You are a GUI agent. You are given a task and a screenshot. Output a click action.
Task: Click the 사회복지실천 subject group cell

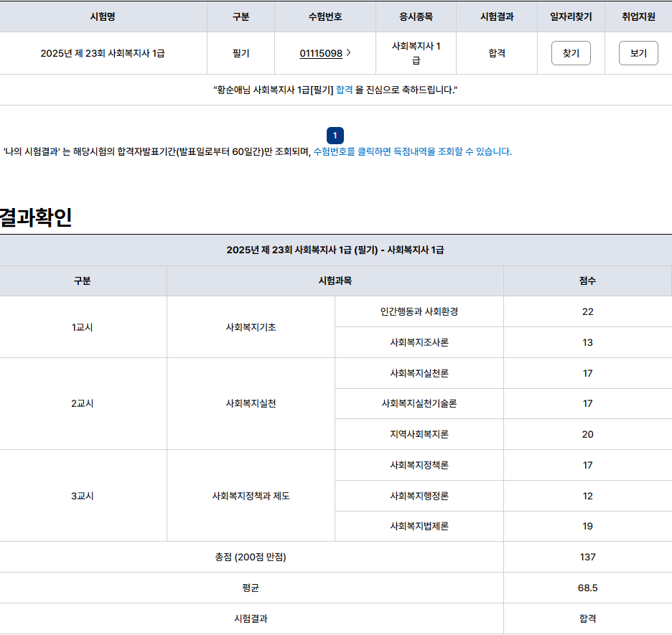click(251, 403)
